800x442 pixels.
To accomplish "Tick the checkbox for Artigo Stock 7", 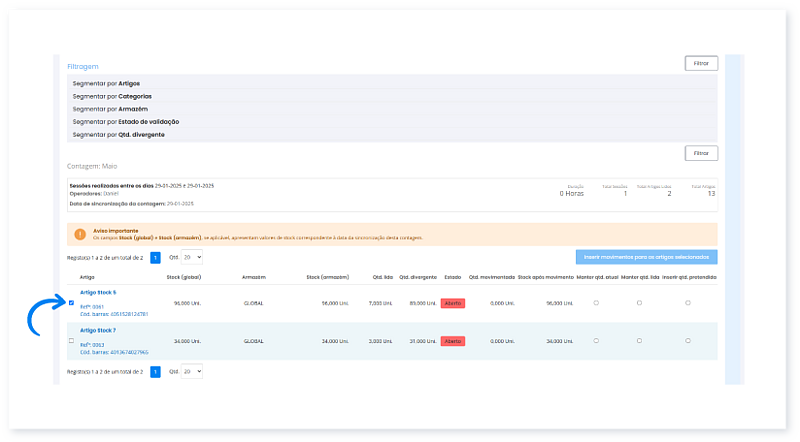I will [x=71, y=341].
